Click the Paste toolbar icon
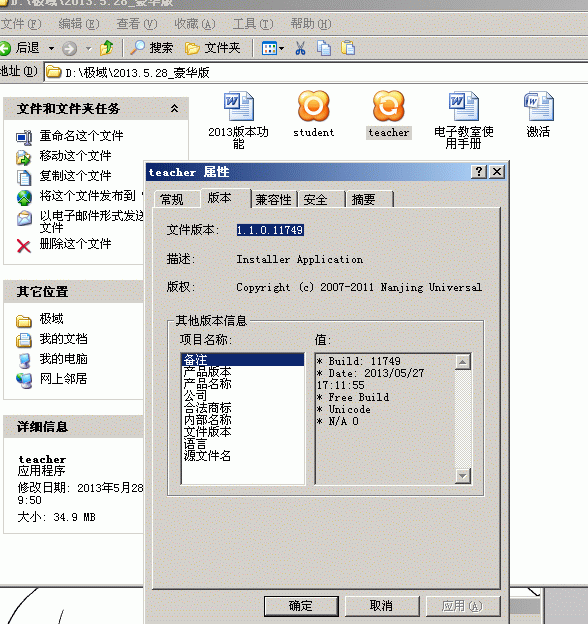The image size is (588, 624). (348, 49)
